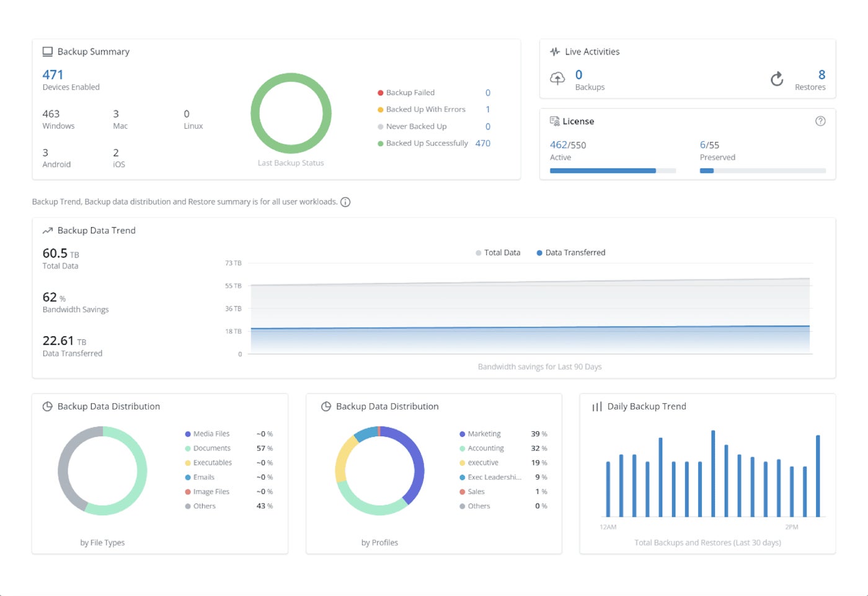The image size is (868, 596).
Task: Click the 2 iOS device count
Action: click(116, 153)
